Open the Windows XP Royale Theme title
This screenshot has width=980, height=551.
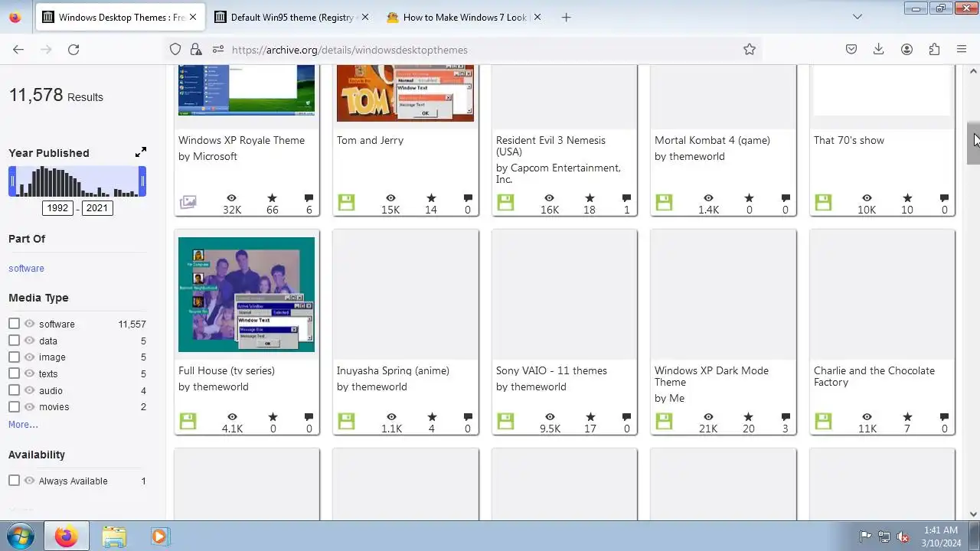241,140
